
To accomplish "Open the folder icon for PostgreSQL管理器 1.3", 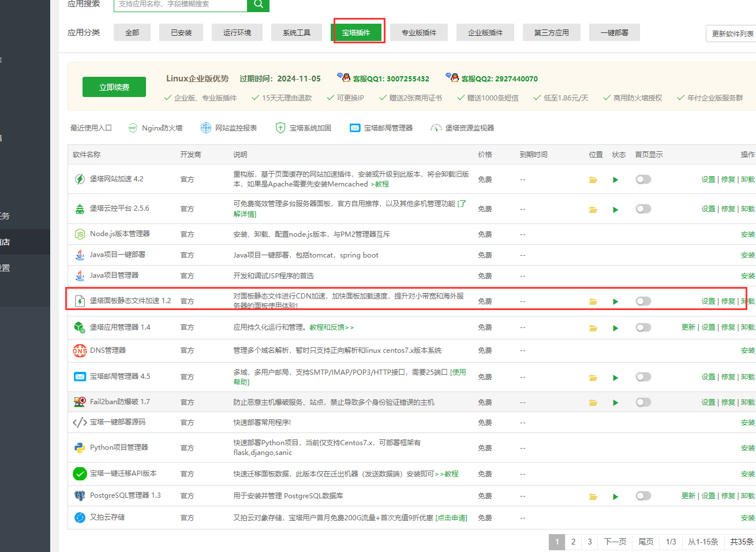I will click(x=593, y=495).
